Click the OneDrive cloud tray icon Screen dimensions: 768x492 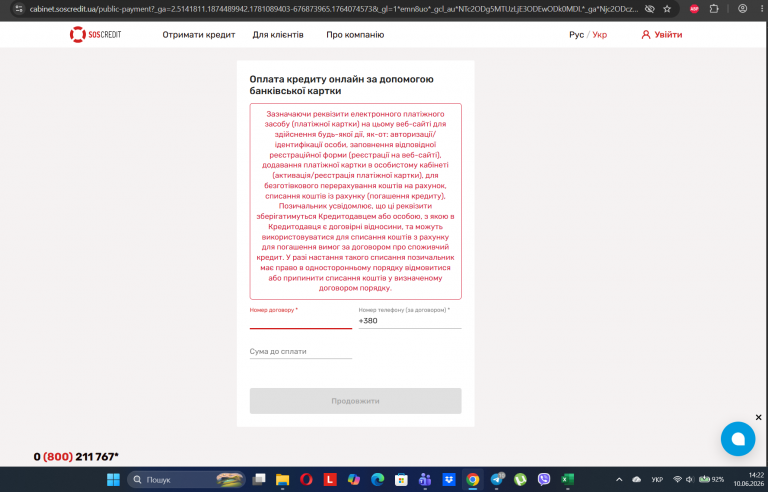coord(637,479)
